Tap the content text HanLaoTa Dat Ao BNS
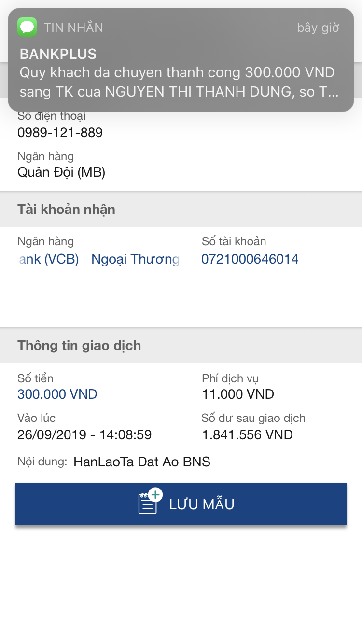362x644 pixels. [x=142, y=462]
